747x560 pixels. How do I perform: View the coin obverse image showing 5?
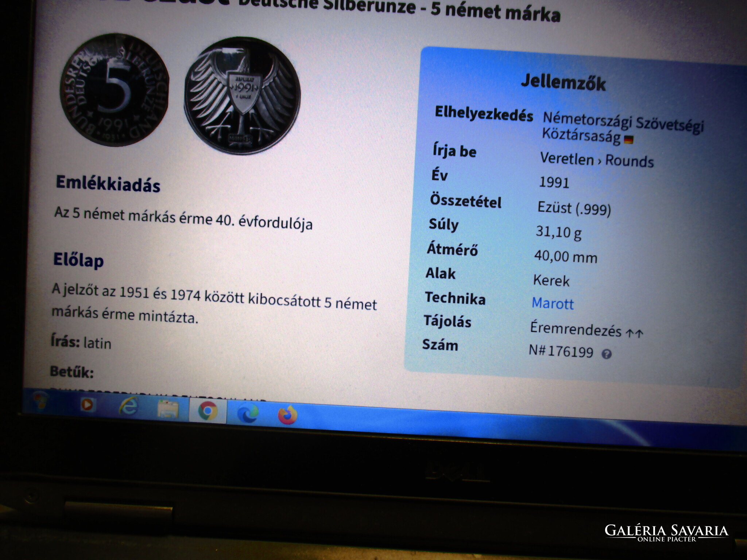pos(114,90)
